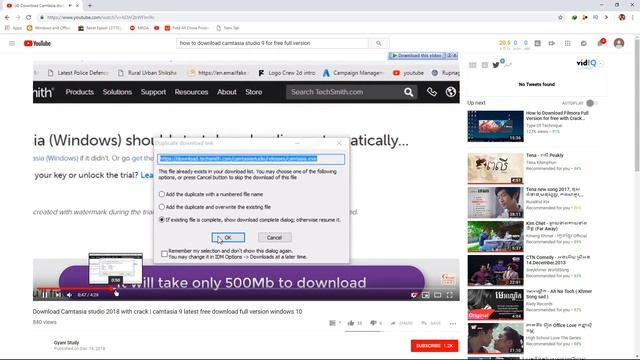Bookmark this page with the star icon

[x=560, y=17]
